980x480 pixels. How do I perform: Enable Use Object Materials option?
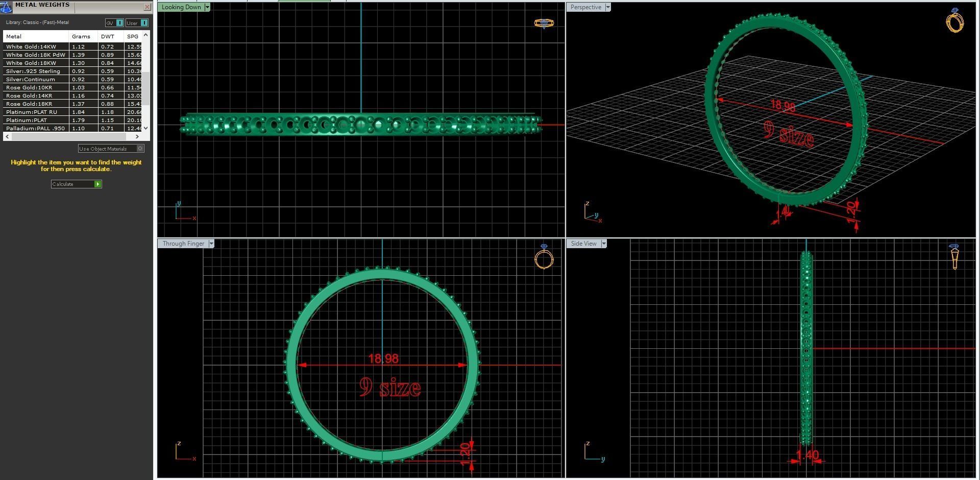point(111,149)
